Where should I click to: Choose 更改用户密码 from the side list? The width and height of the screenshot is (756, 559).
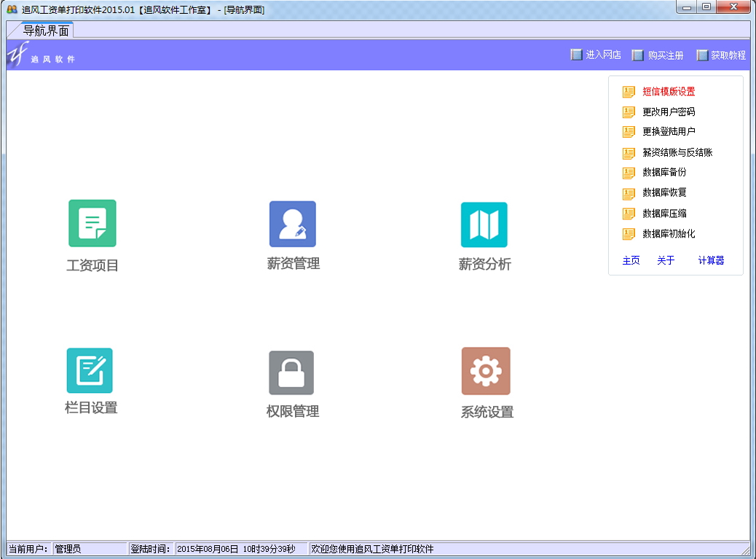[668, 112]
